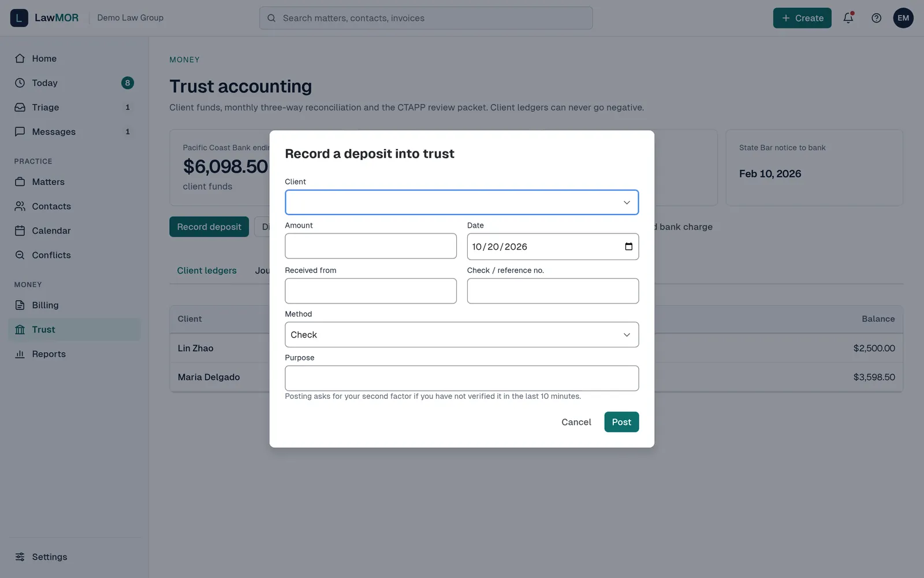Open Triage in the sidebar
Screen dimensions: 924x578
tap(74, 107)
